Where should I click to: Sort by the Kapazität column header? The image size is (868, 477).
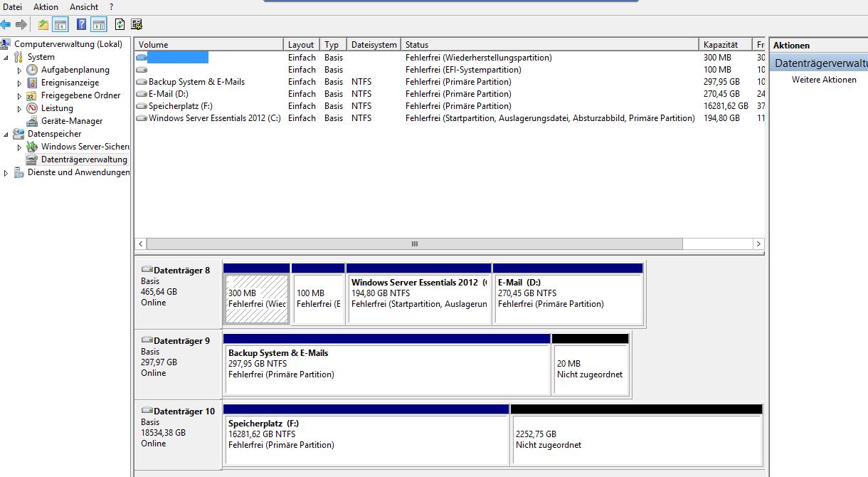(726, 45)
